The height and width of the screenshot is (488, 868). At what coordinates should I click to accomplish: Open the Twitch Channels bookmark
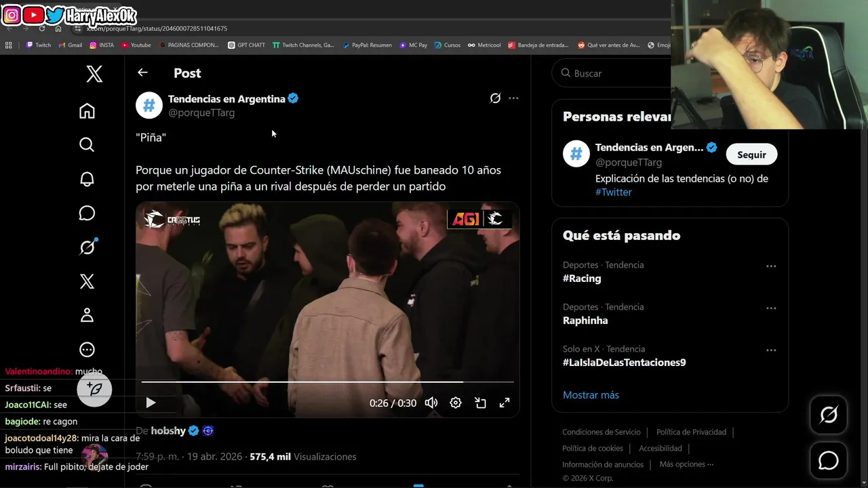[303, 45]
